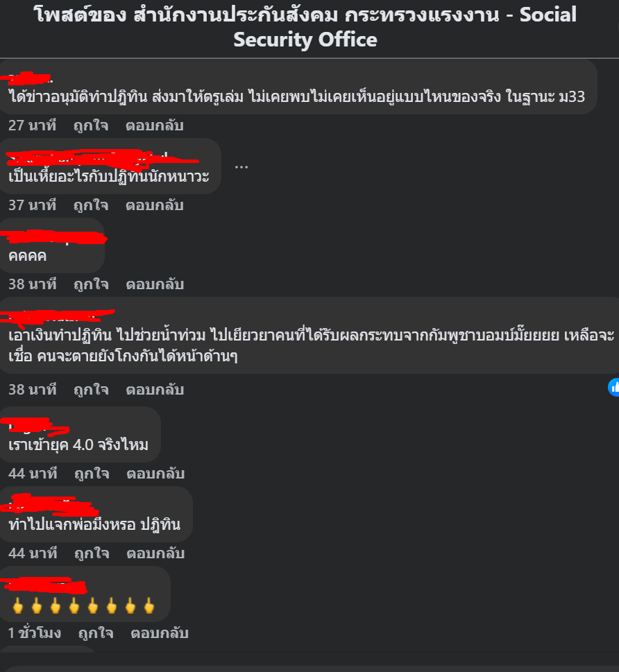Screen dimensions: 619x672
Task: Reply to the emoji comment from 1 ชั่วโมง
Action: pyautogui.click(x=160, y=633)
